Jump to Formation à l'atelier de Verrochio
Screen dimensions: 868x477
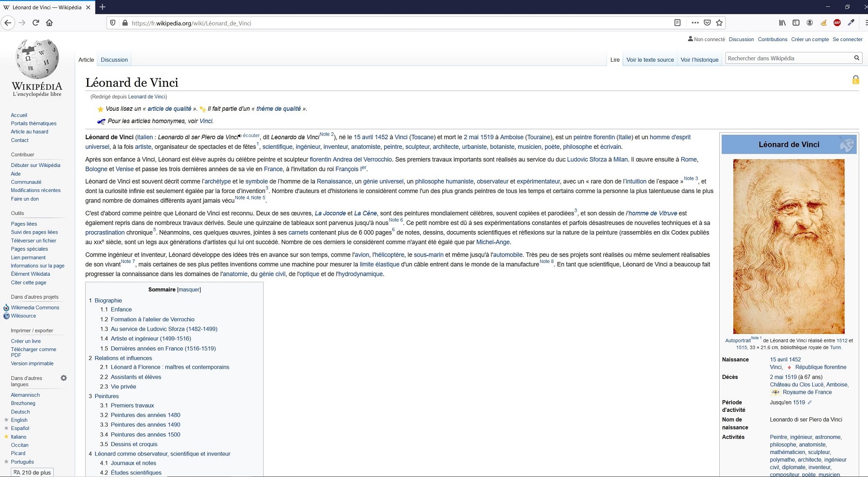152,319
